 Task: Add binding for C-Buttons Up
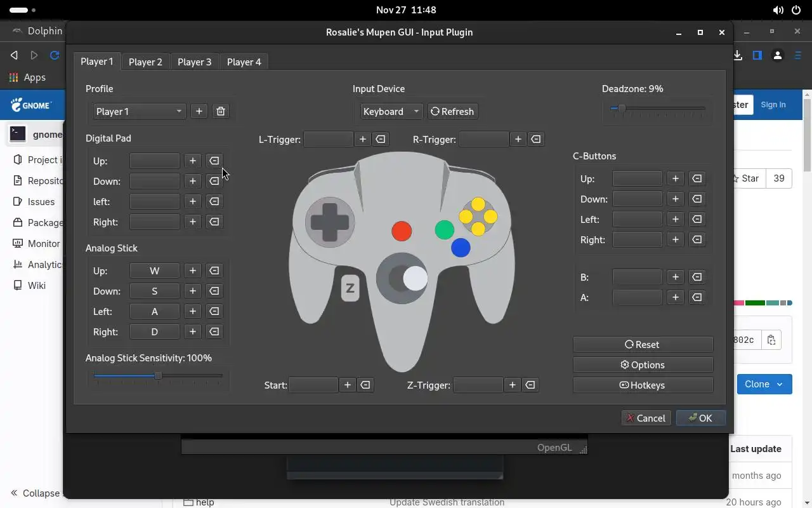point(676,178)
